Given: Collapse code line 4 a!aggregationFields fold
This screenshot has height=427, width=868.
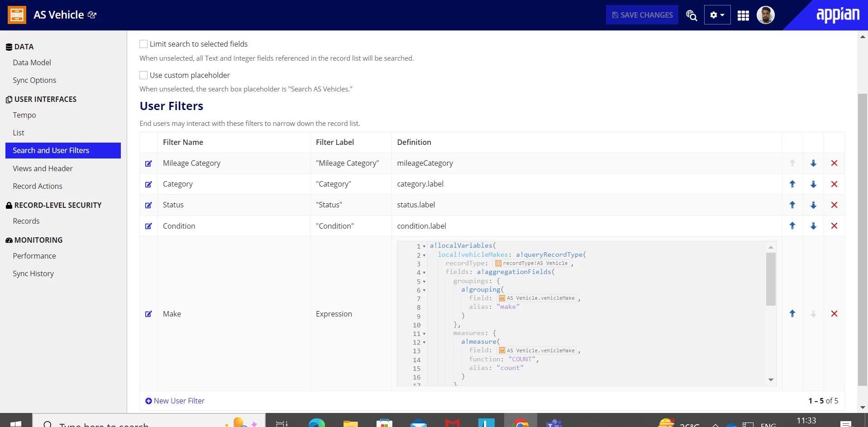Looking at the screenshot, I should pos(424,273).
